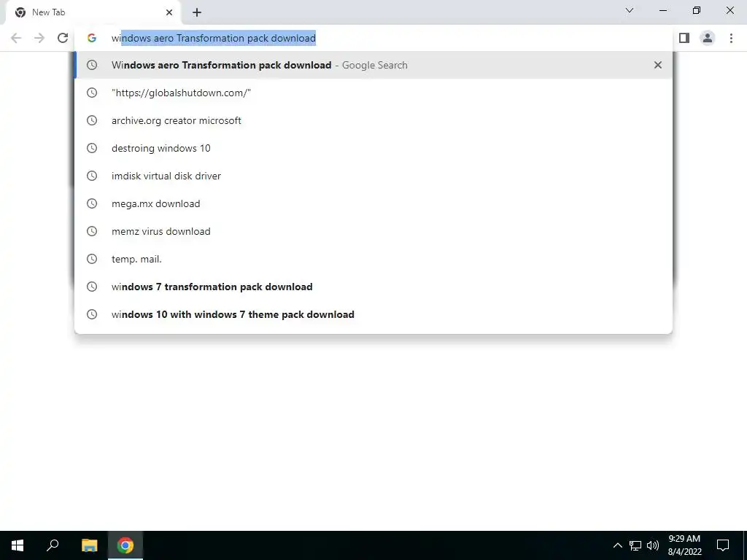This screenshot has height=560, width=747.
Task: Close the New Tab tab
Action: point(169,12)
